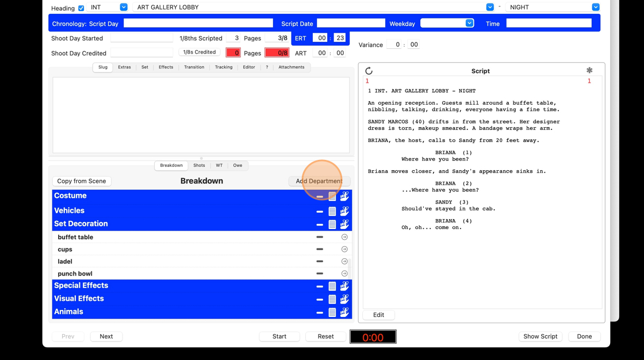Go to the Next scene
This screenshot has height=360, width=644.
point(106,336)
